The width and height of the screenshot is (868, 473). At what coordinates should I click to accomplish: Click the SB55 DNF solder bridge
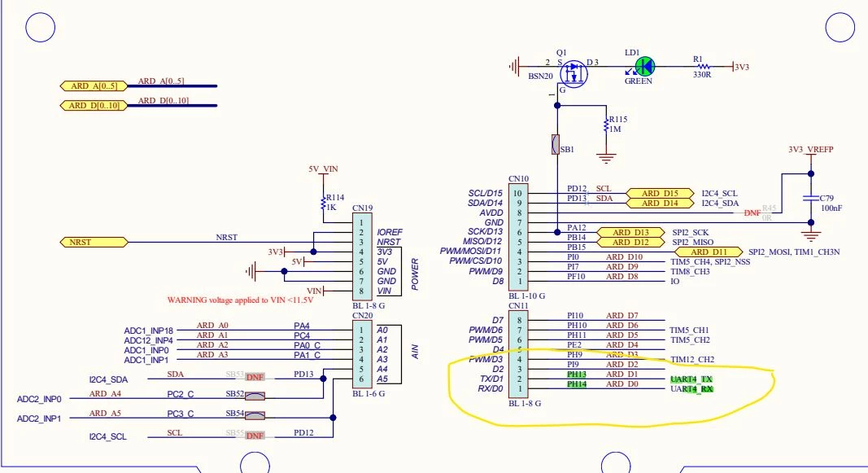pos(255,436)
